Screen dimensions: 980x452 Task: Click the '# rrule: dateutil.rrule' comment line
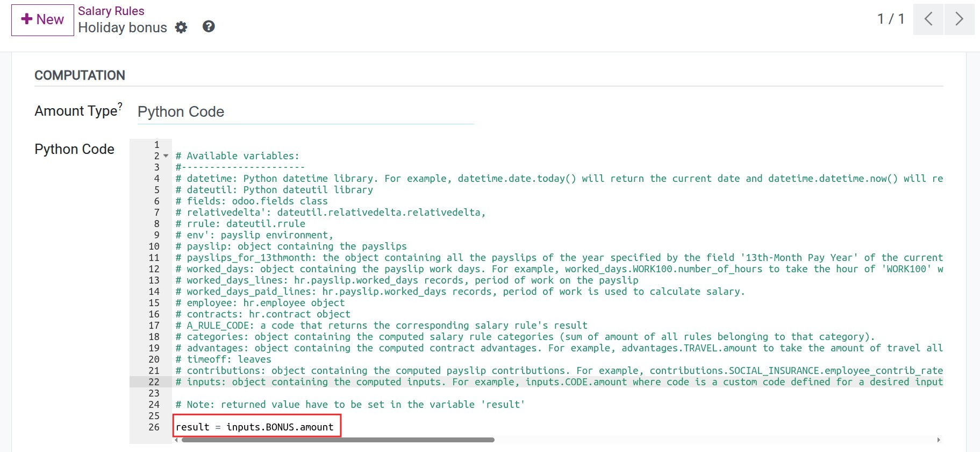(240, 224)
